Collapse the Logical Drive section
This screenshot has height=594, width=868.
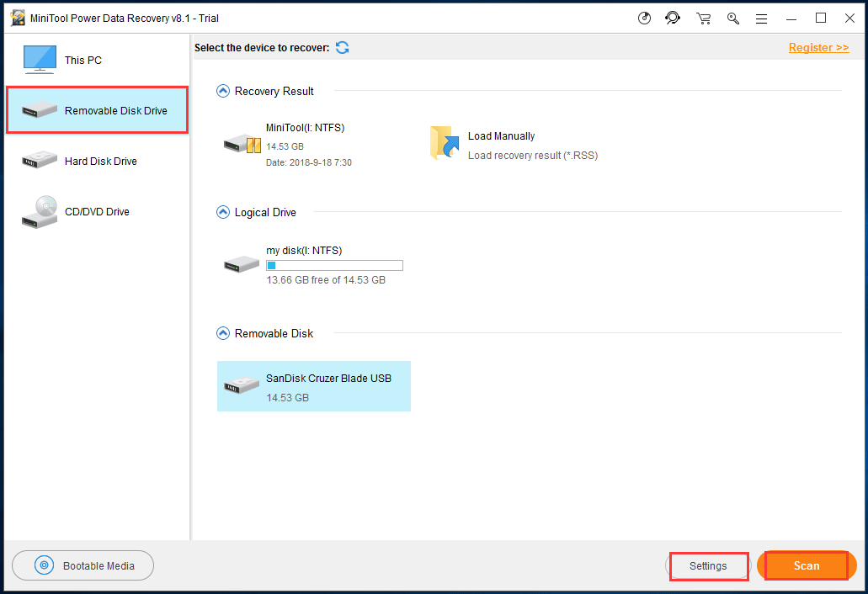pos(223,212)
